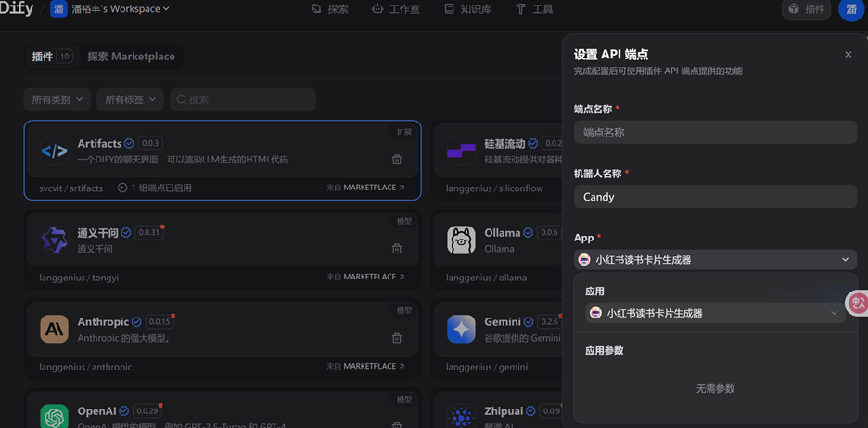Switch to the 插件 tab
The height and width of the screenshot is (428, 868).
52,57
